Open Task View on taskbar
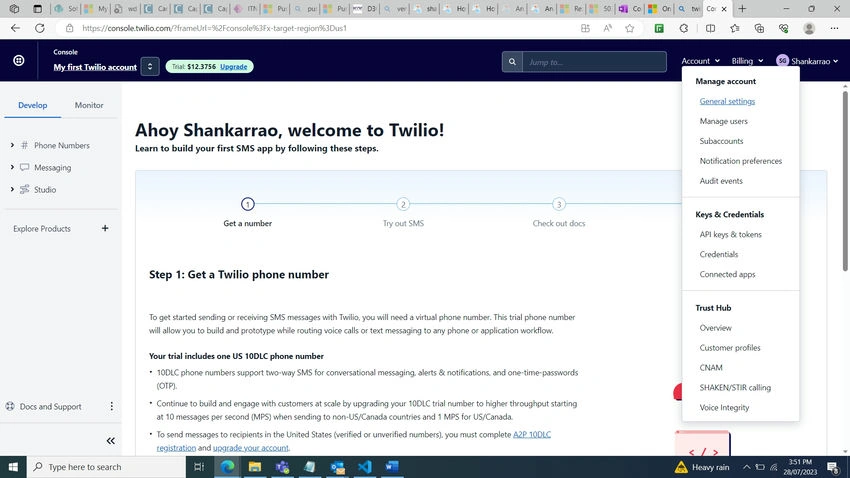This screenshot has height=478, width=850. coord(199,467)
